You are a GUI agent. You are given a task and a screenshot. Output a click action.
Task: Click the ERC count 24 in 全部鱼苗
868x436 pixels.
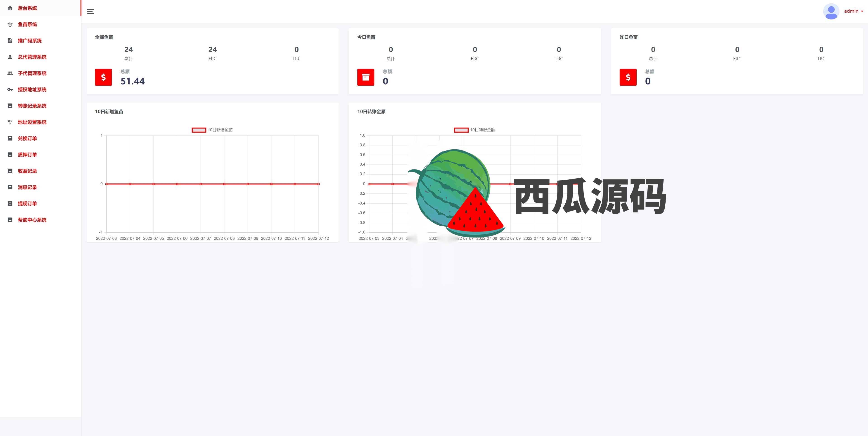[x=212, y=50]
